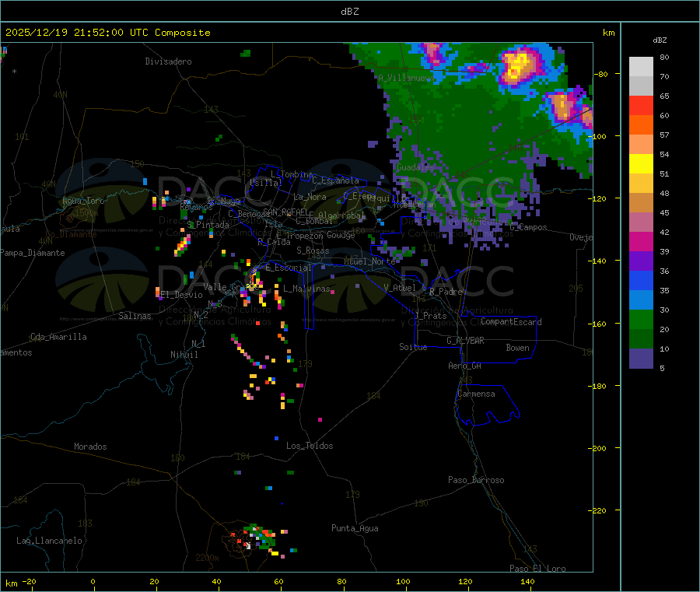Click the echo cluster near 2200m volcano
The width and height of the screenshot is (700, 592).
coord(257,537)
